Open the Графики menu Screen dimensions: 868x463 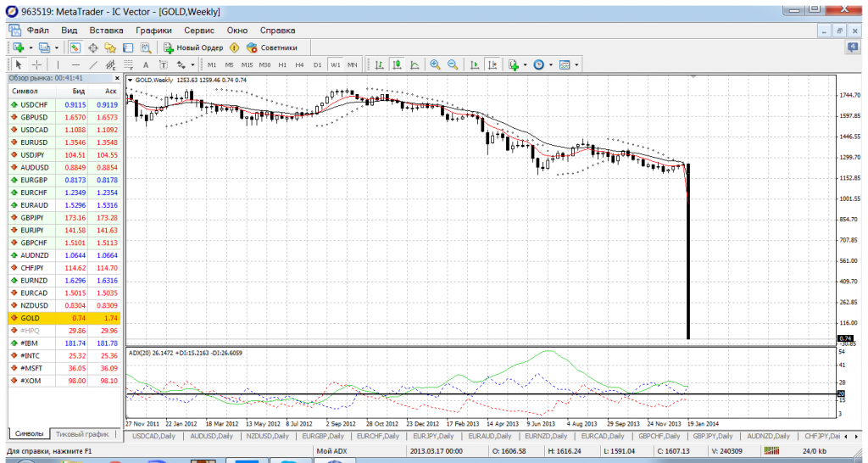(154, 31)
